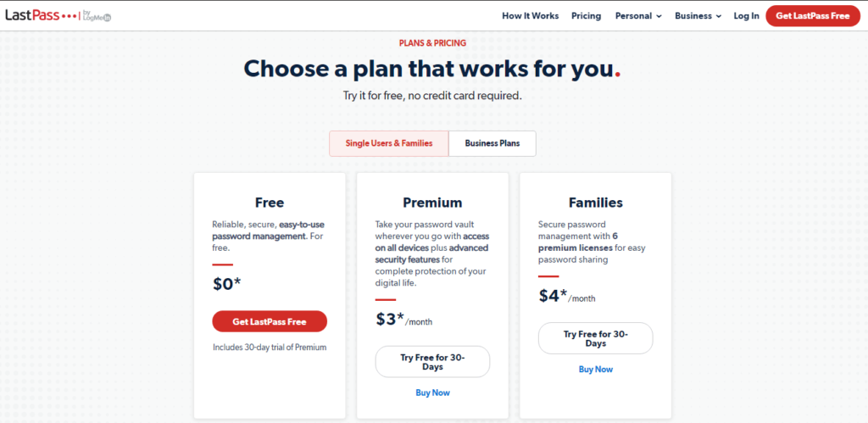Switch to the Business Plans tab
868x423 pixels.
pyautogui.click(x=492, y=143)
